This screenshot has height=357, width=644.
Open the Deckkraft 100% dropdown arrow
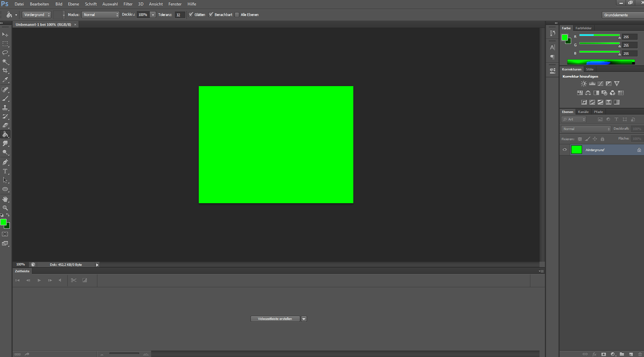coord(153,15)
